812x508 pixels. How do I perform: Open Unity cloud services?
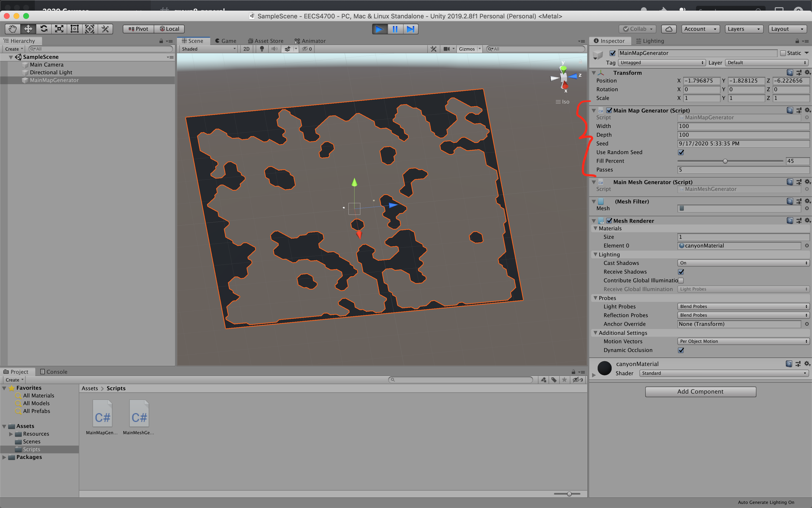point(668,29)
